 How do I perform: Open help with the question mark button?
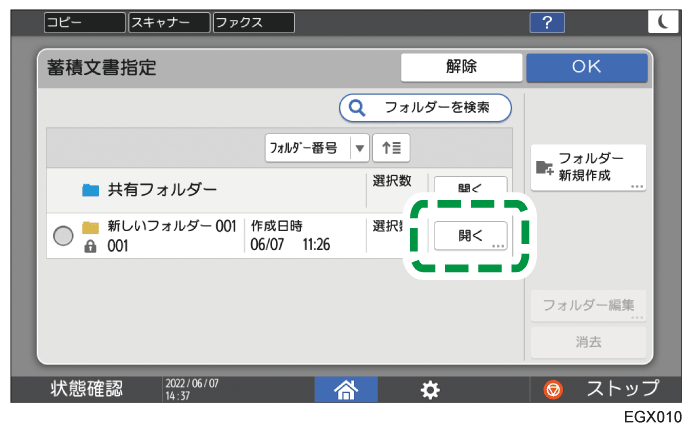pos(547,22)
